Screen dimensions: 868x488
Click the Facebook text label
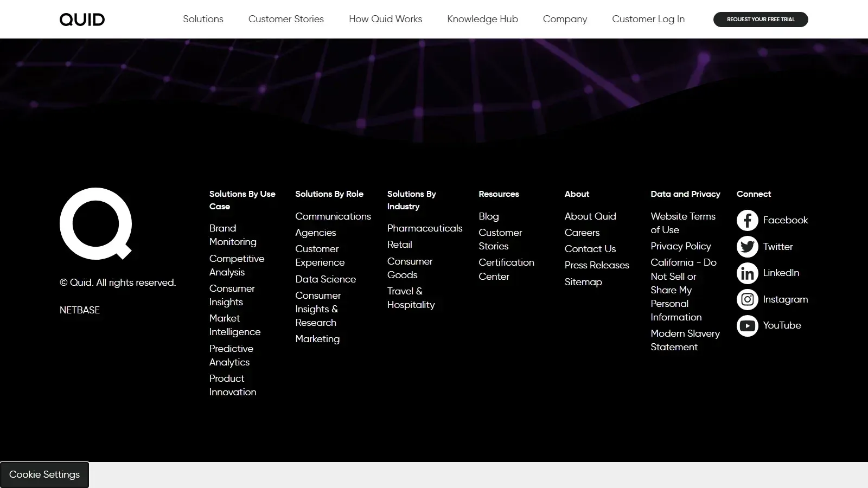pyautogui.click(x=785, y=220)
